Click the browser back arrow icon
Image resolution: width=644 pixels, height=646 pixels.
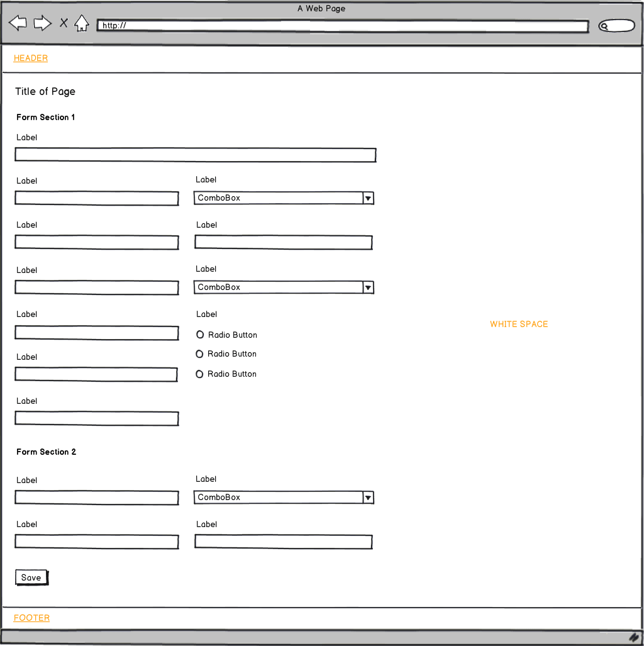[18, 23]
